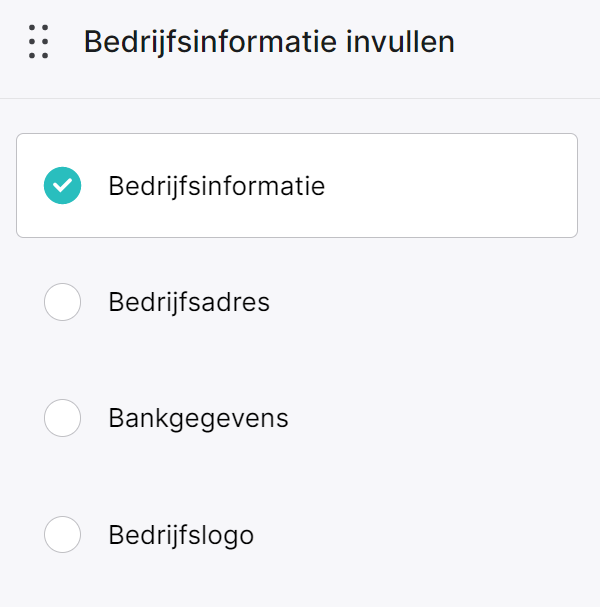Open the Bedrijfslogo step
Screen dimensions: 600x607
pyautogui.click(x=297, y=534)
